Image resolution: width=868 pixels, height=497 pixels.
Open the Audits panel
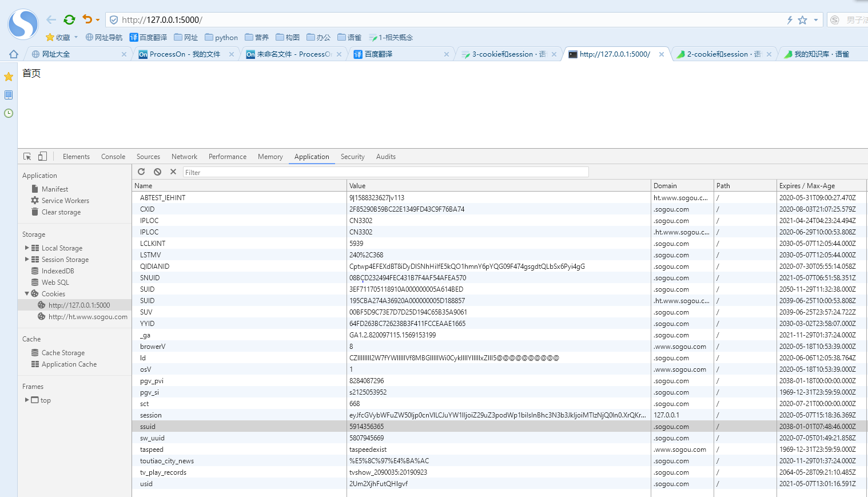[x=386, y=157]
